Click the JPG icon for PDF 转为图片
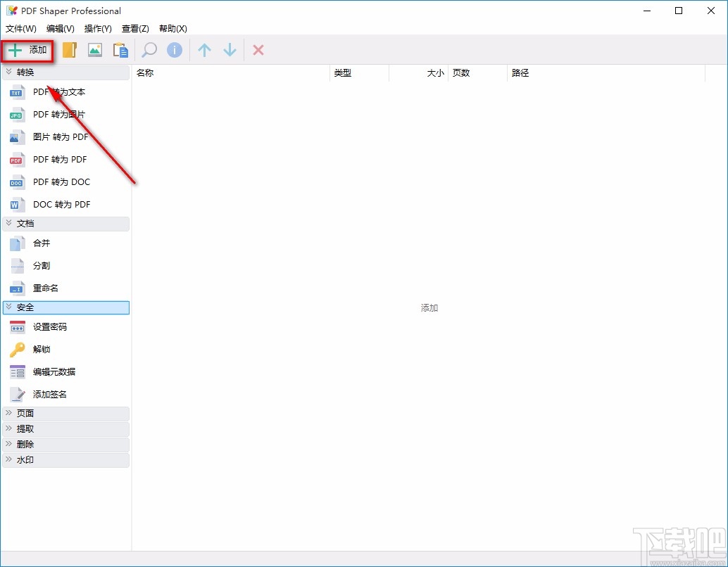Viewport: 728px width, 567px height. click(x=17, y=115)
